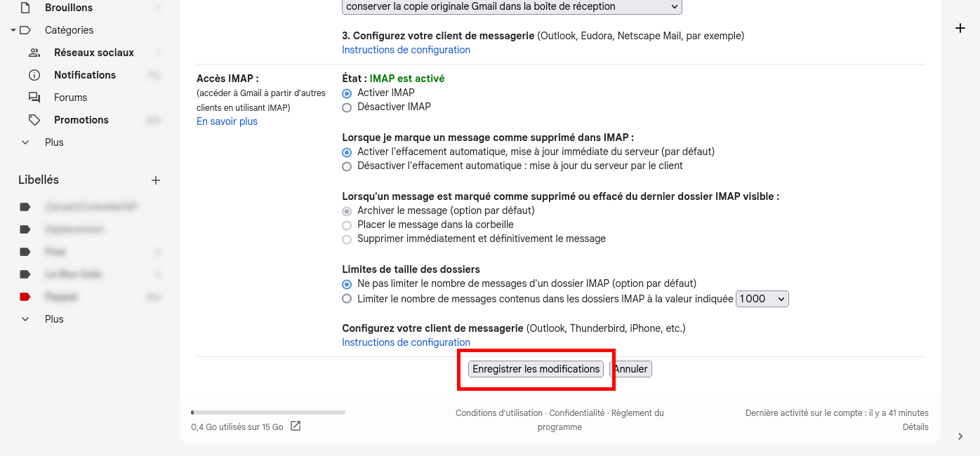Screen dimensions: 980x456
Task: Click the Promotions tag icon
Action: click(x=34, y=120)
